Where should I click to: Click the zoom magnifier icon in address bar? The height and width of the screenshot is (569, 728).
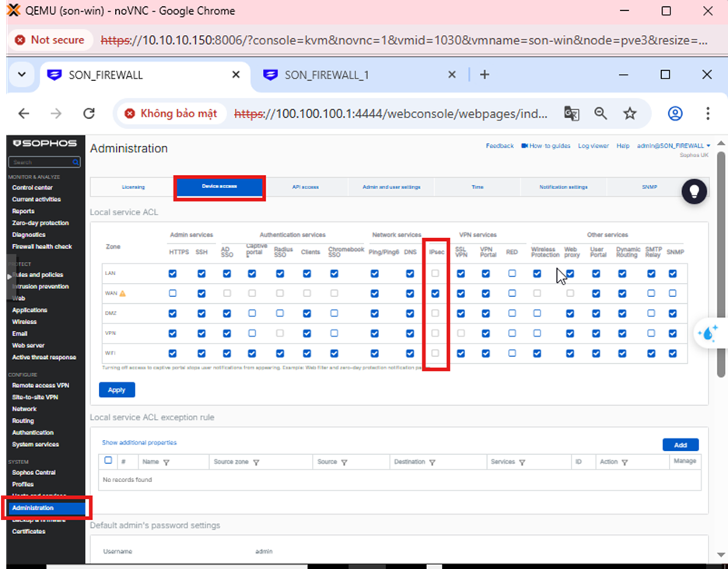point(600,113)
